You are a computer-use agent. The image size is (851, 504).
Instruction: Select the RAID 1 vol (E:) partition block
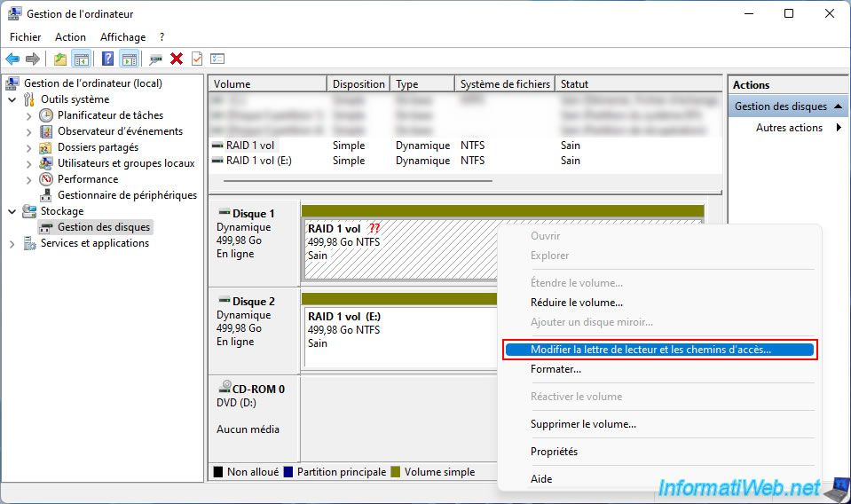[399, 336]
